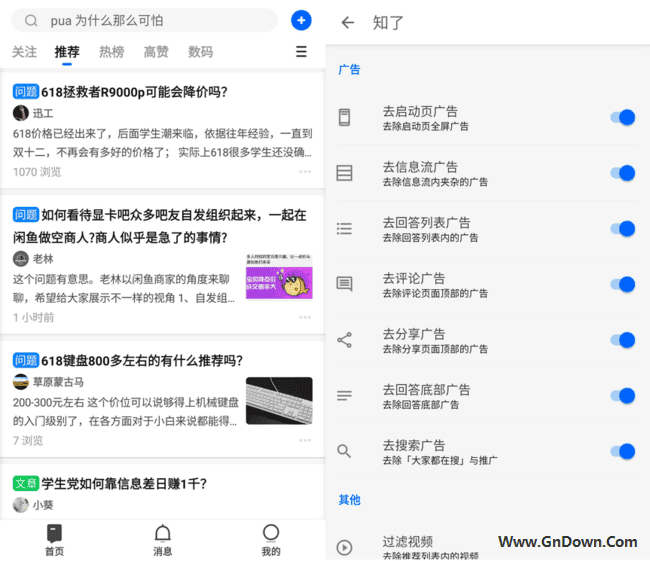This screenshot has width=650, height=561.
Task: Click the three-dot menu on the R9000p post
Action: (x=305, y=172)
